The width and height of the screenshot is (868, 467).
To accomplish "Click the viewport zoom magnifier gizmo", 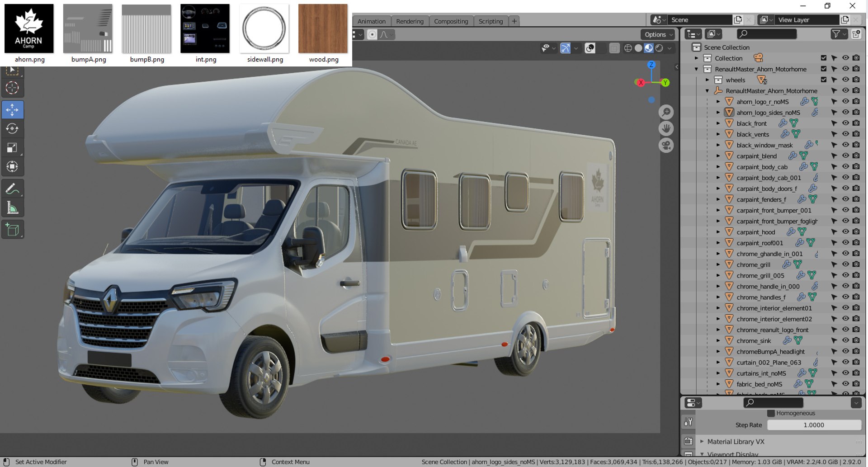I will (666, 112).
